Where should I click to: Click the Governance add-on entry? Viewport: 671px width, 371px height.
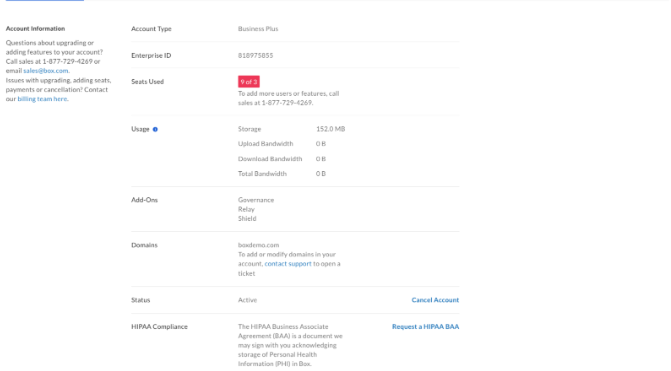[256, 200]
